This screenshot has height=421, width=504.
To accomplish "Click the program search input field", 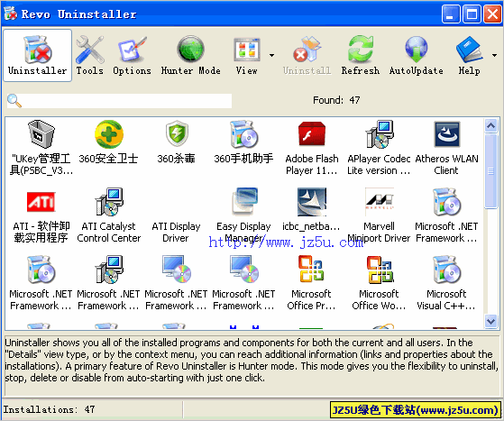I will coord(127,101).
